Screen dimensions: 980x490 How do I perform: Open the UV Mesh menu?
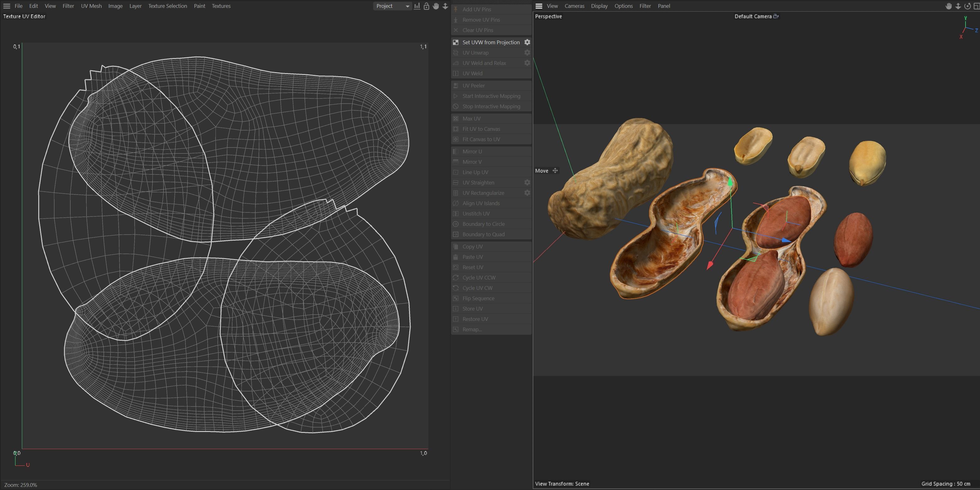[91, 6]
